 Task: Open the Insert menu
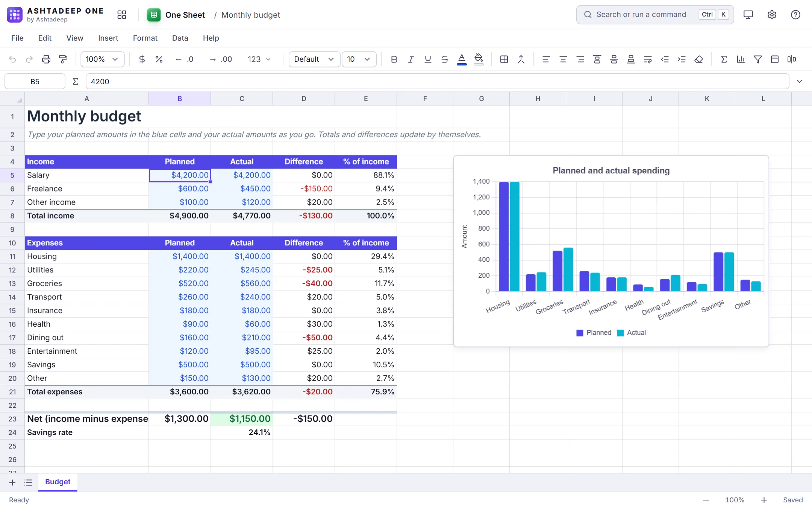108,38
